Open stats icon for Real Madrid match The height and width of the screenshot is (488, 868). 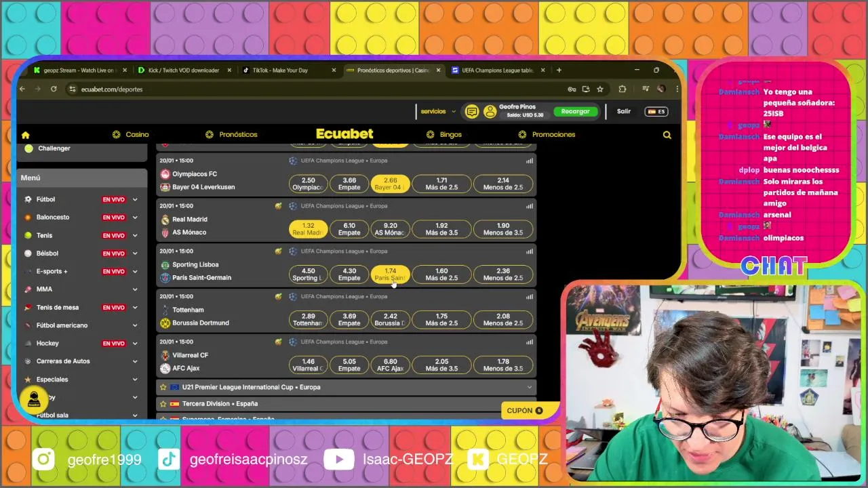pyautogui.click(x=530, y=206)
